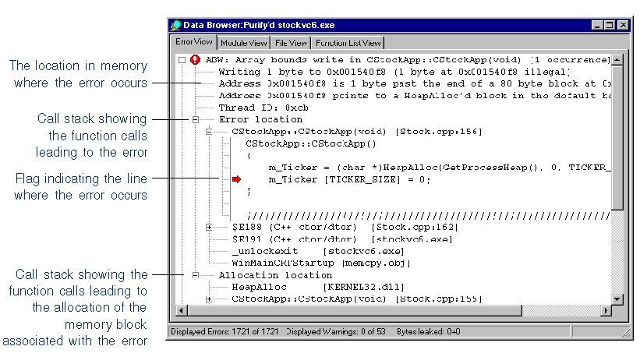Select 'ABW: Array bounds write' error row

408,60
